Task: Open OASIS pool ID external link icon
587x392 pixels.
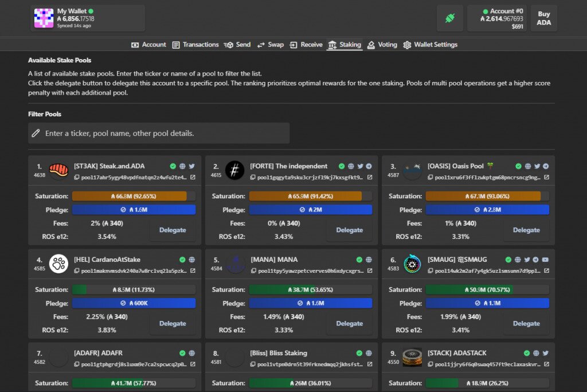Action: [x=546, y=178]
